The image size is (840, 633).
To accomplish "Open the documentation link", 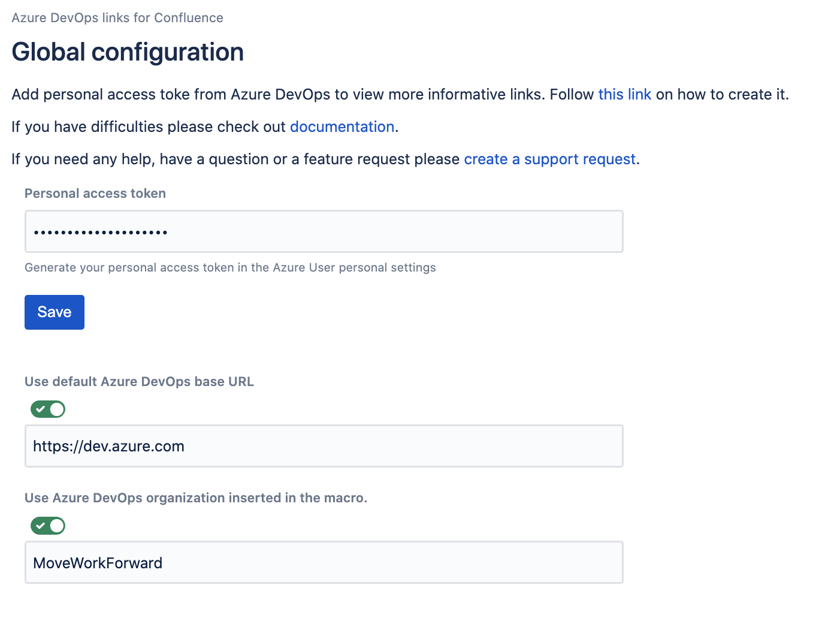I will (x=342, y=127).
